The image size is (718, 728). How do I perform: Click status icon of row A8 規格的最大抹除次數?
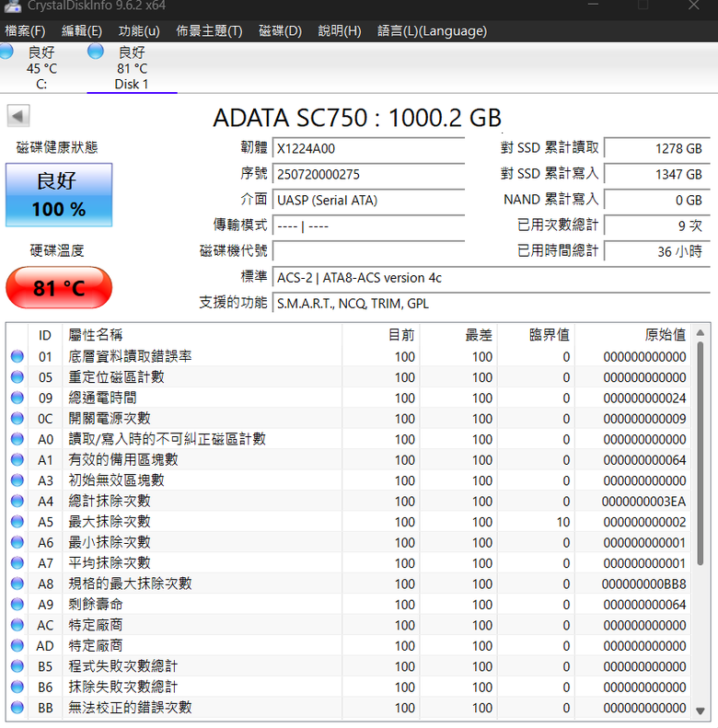[x=17, y=584]
